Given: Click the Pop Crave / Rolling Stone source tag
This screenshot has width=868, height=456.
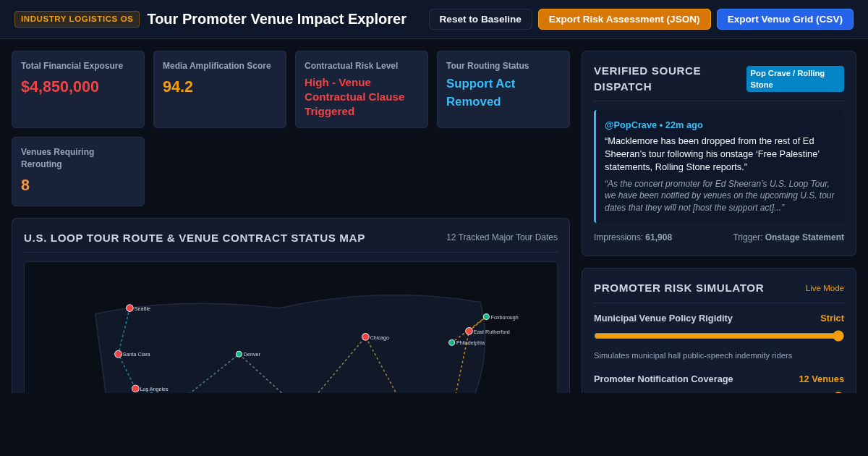Looking at the screenshot, I should click(795, 79).
